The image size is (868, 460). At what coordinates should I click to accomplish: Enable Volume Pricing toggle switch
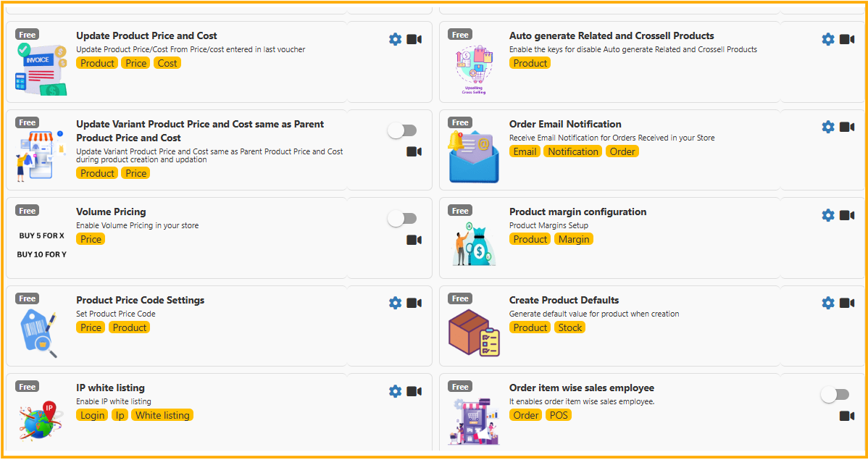point(402,219)
